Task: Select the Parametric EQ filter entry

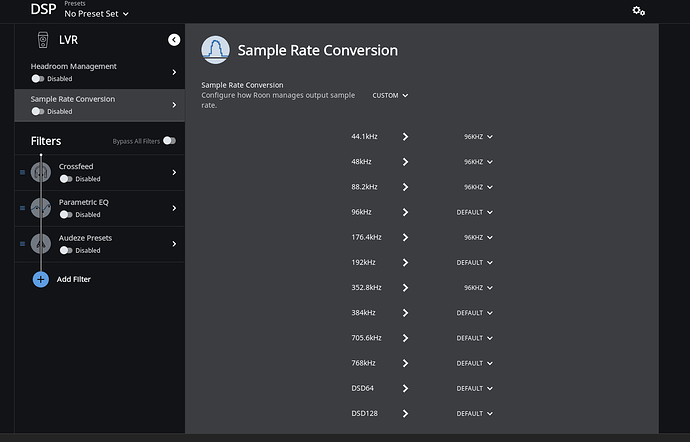Action: [99, 208]
